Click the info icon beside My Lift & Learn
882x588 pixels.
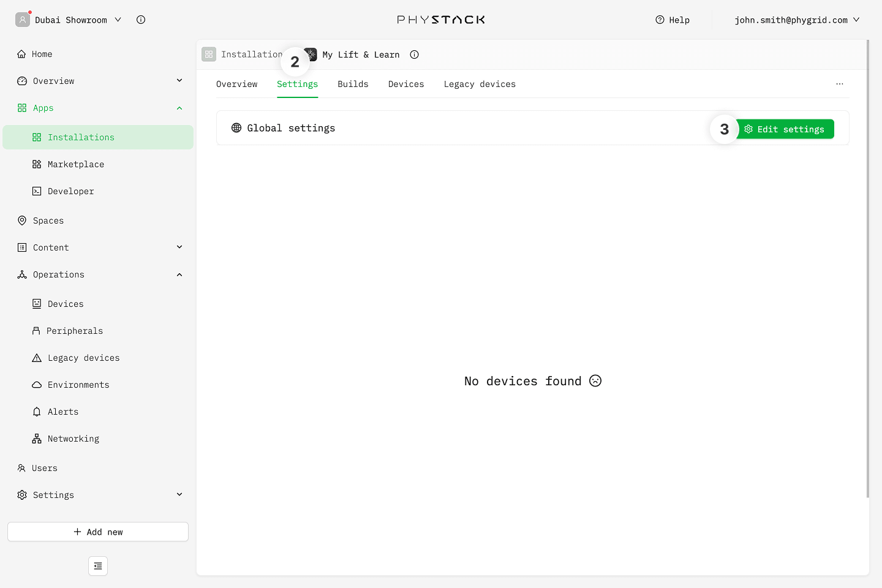coord(415,55)
